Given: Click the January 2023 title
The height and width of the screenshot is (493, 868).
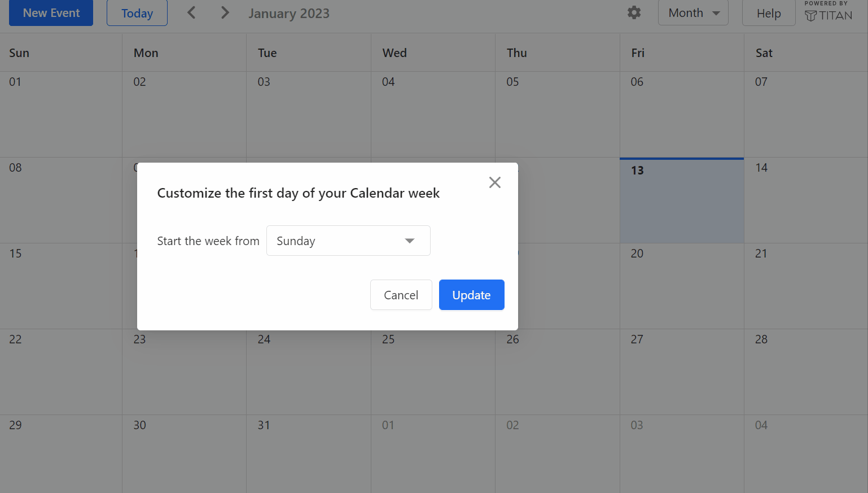Looking at the screenshot, I should [289, 13].
